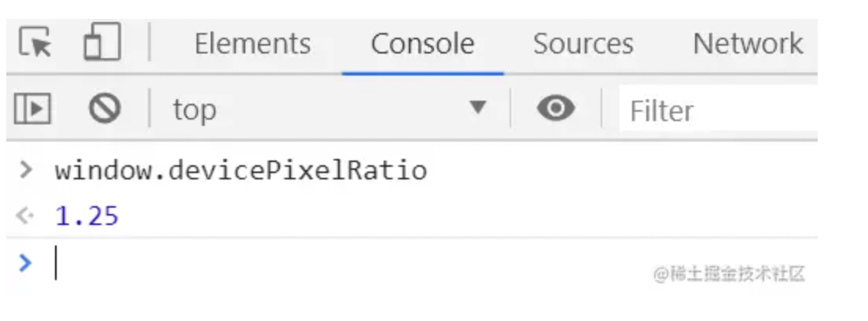Create live expression with the eye icon
Screen dimensions: 868x321
tap(556, 108)
